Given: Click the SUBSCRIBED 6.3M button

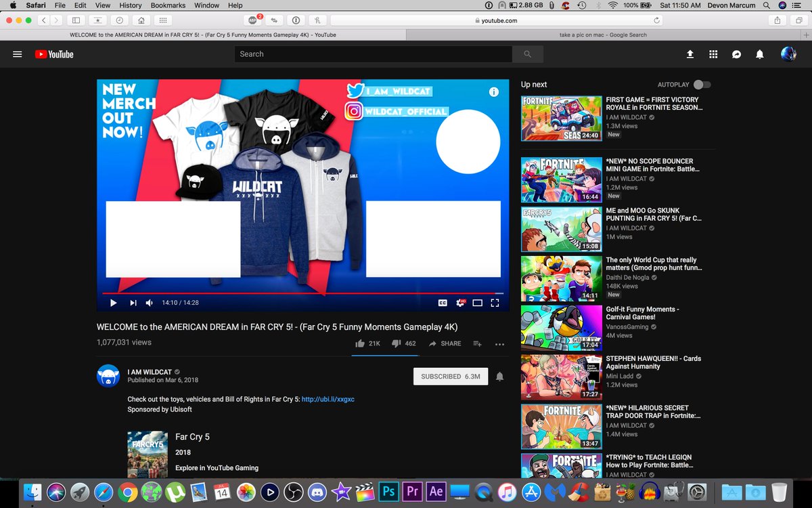Looking at the screenshot, I should coord(451,377).
